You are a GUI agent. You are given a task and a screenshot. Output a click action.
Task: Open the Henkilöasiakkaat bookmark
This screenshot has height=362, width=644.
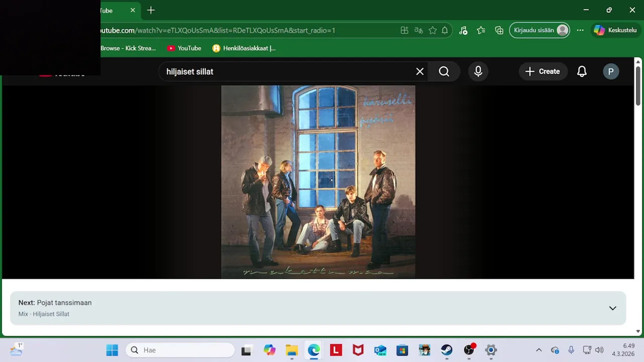tap(244, 48)
